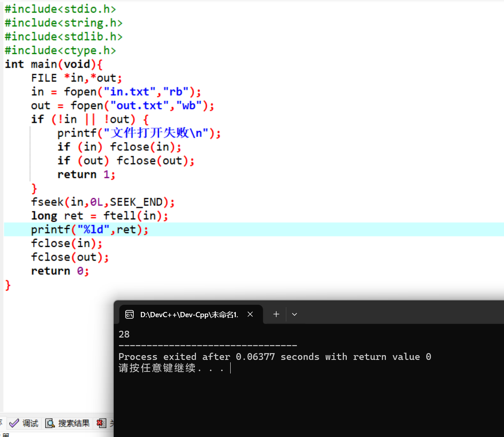This screenshot has height=437, width=504.
Task: Click the string "in.txt" in the code
Action: [130, 91]
